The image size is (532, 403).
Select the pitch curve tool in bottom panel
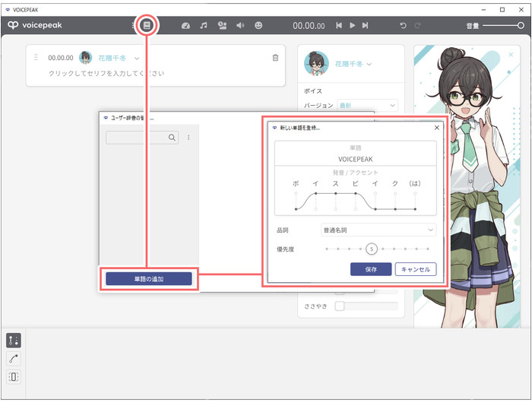(x=14, y=359)
